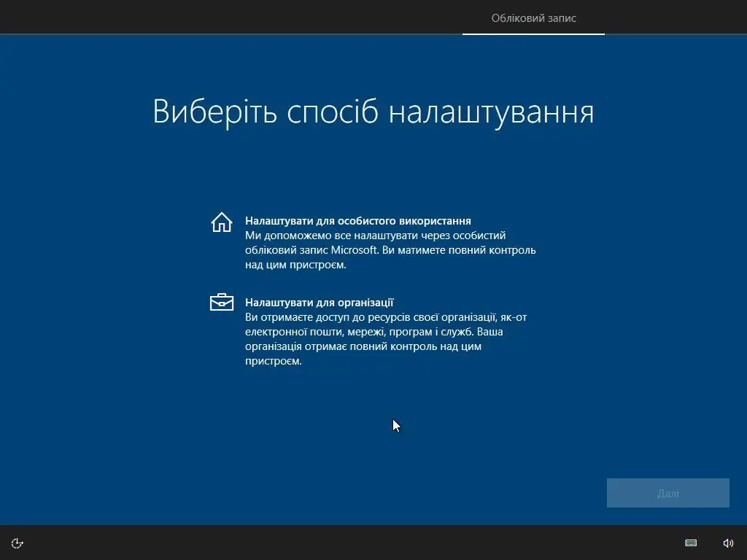Click the account setup stage header
Image resolution: width=747 pixels, height=560 pixels.
click(533, 17)
